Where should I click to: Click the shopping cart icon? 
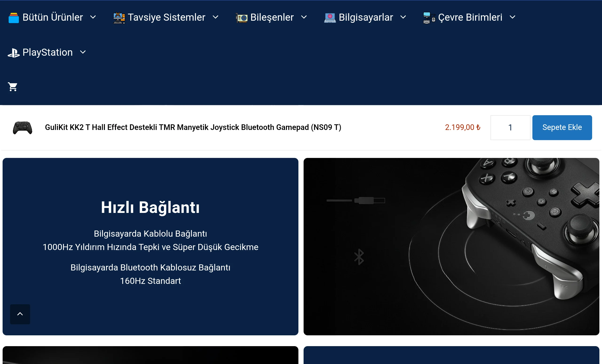coord(12,87)
